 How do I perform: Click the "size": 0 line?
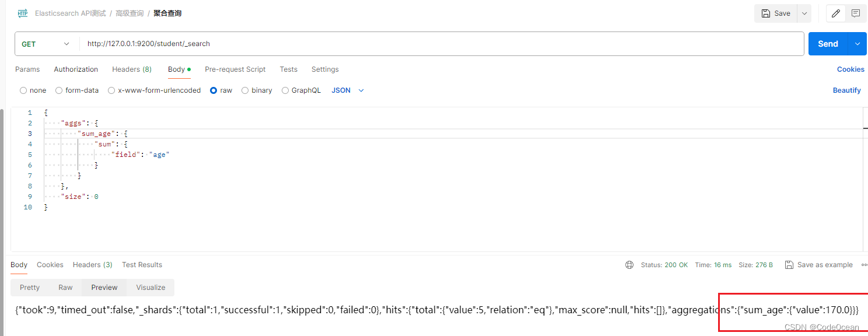point(79,197)
